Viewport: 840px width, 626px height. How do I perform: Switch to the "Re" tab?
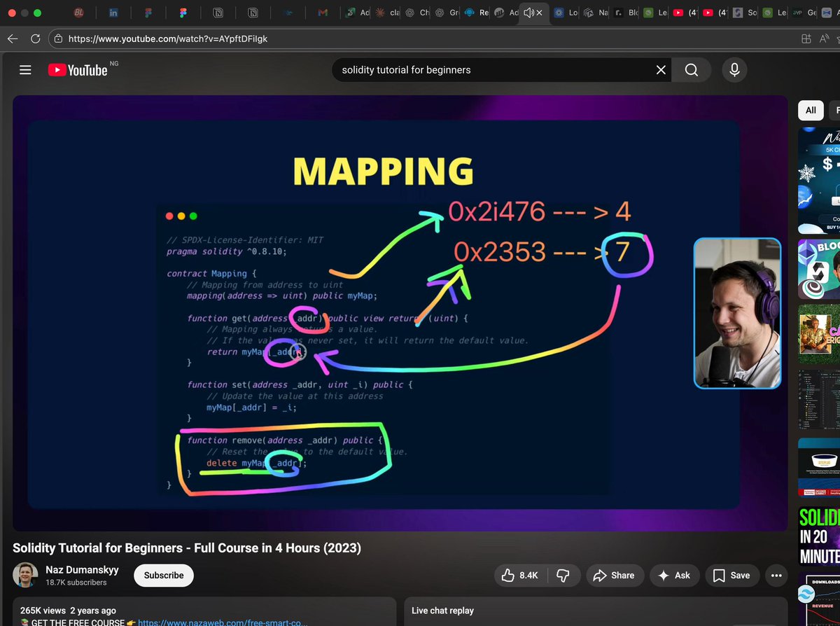click(477, 13)
